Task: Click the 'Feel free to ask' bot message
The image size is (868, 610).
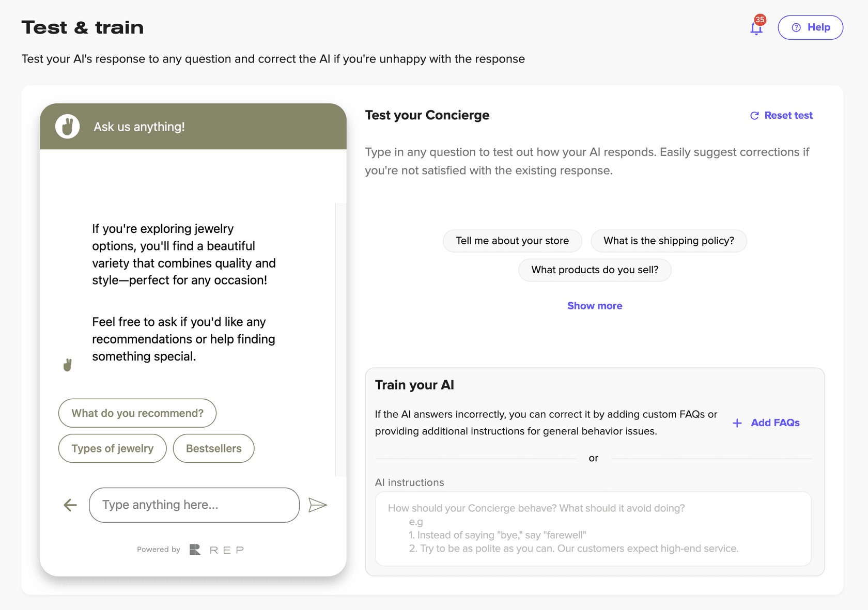Action: point(183,339)
